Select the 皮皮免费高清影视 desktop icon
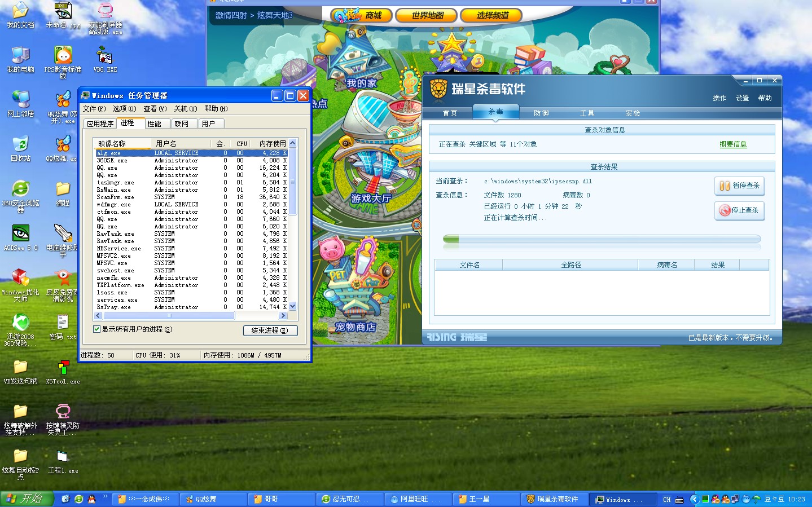Screen dimensions: 812x507 pyautogui.click(x=63, y=285)
